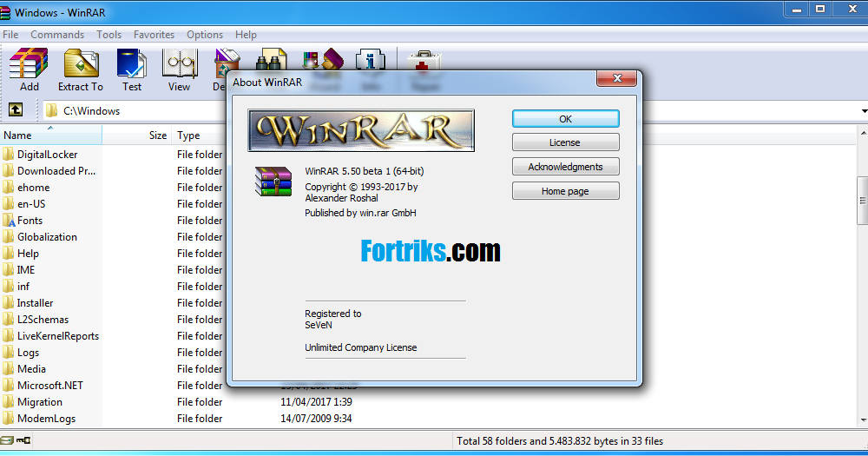Click the Logs folder icon
The image size is (868, 456).
[8, 352]
